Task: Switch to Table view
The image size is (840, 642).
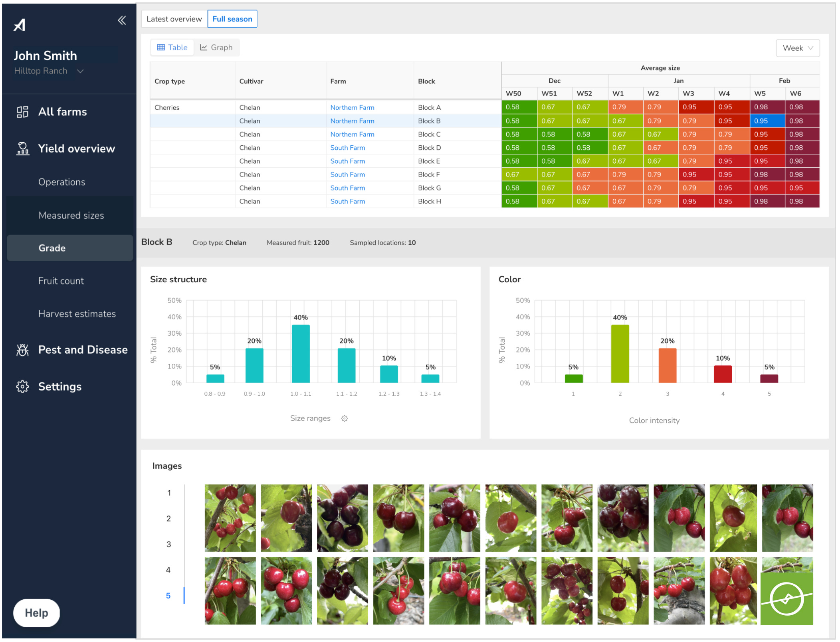Action: click(x=172, y=48)
